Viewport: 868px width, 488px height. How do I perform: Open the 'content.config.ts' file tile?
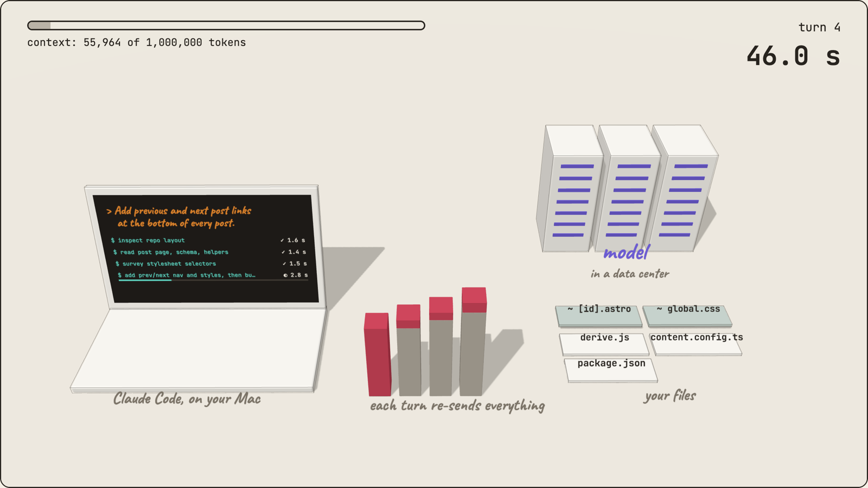coord(697,344)
